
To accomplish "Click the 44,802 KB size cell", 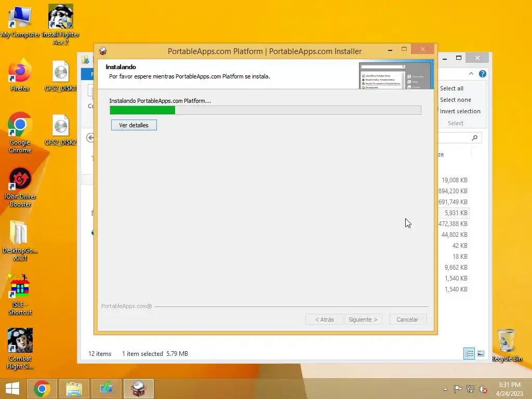I will pos(454,234).
